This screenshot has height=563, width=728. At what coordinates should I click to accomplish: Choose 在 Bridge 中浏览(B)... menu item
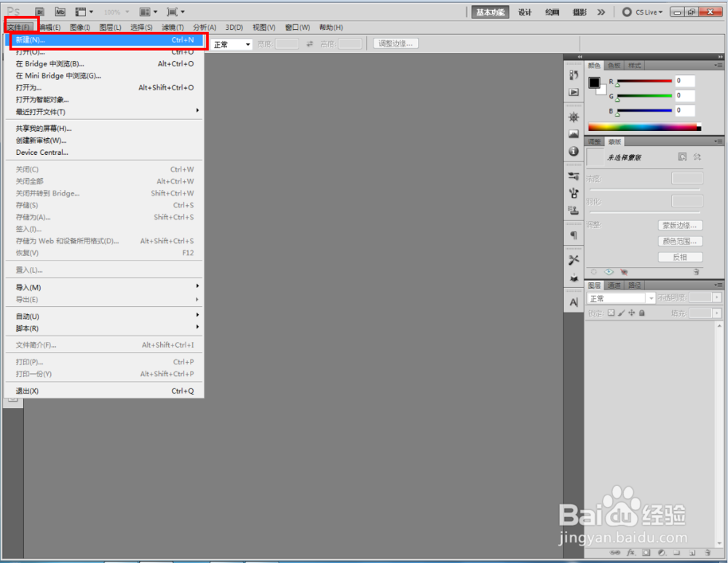[104, 63]
